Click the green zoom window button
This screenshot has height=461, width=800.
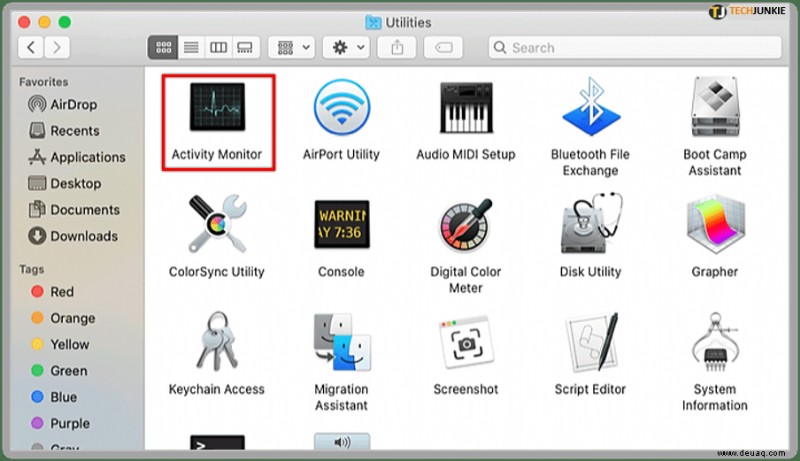point(65,22)
